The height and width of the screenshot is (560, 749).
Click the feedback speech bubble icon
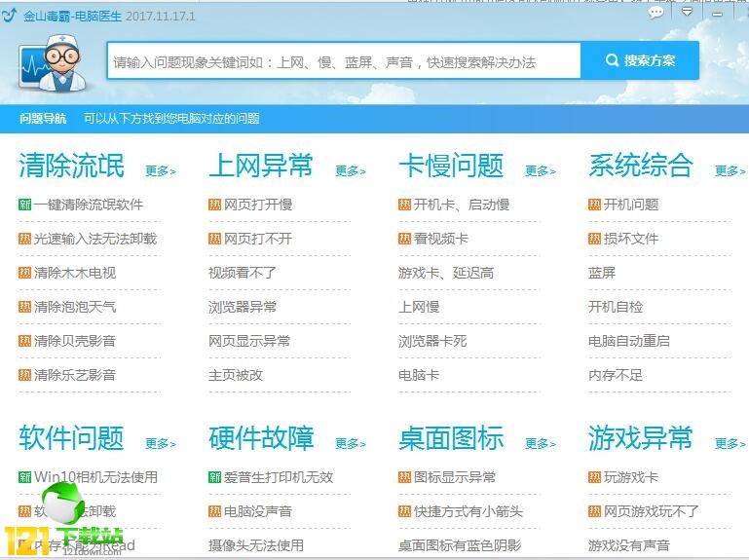click(656, 13)
